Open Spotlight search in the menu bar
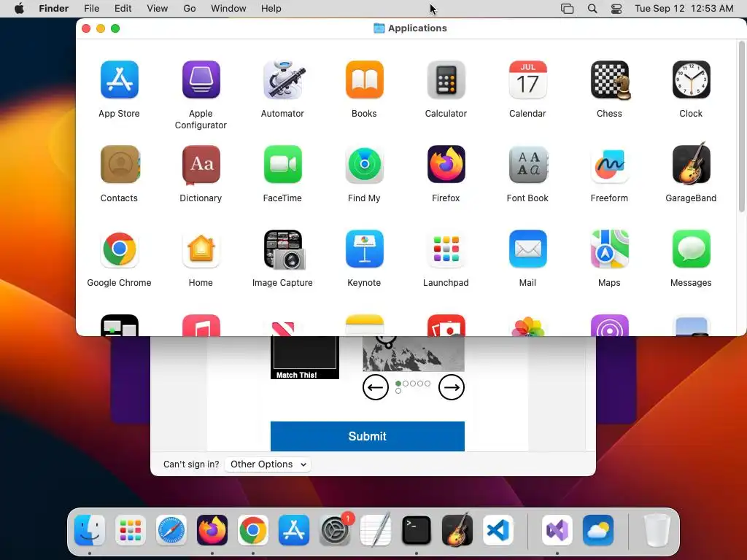Screen dimensions: 747x560 click(592, 9)
